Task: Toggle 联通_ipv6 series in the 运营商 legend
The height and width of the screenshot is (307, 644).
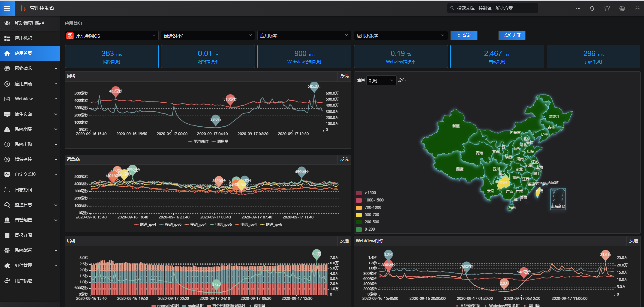Action: [x=271, y=224]
